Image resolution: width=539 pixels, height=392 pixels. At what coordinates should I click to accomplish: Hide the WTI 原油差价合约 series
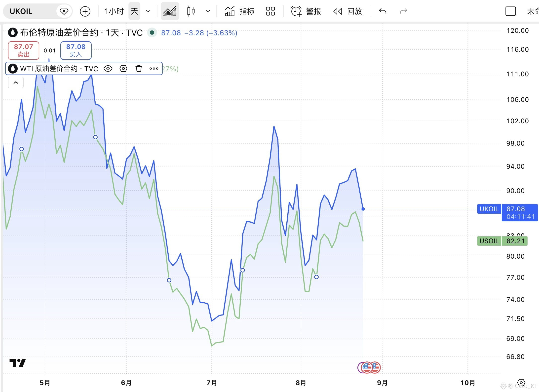click(108, 69)
